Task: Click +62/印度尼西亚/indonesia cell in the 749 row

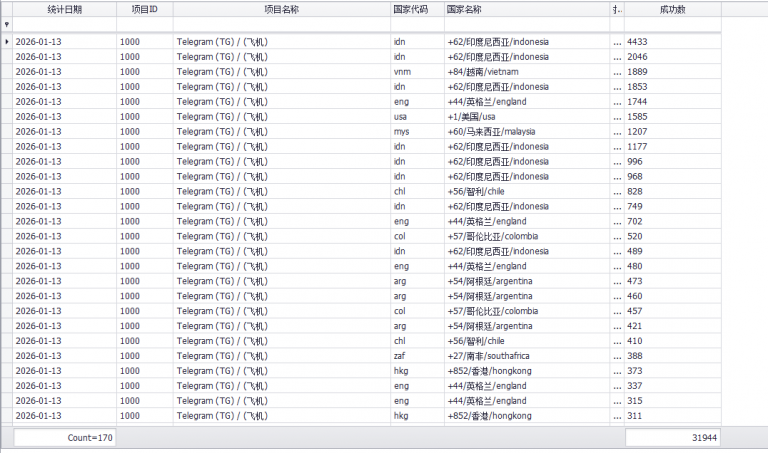Action: 527,206
